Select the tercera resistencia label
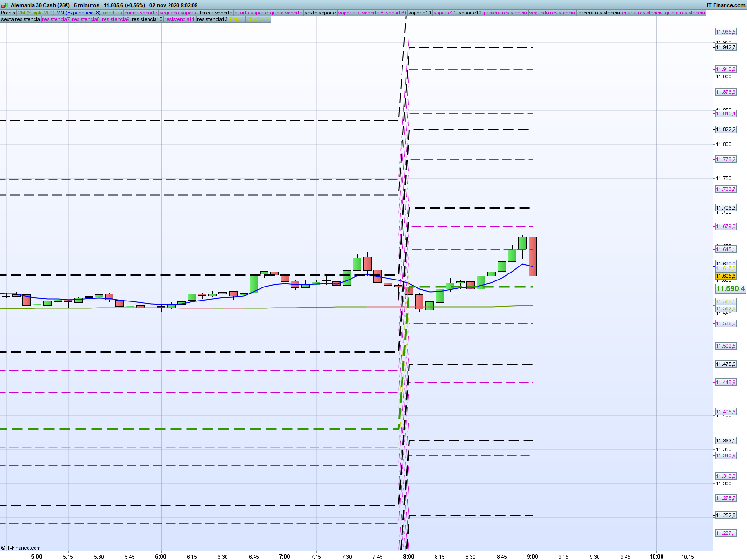This screenshot has width=747, height=560. click(599, 13)
